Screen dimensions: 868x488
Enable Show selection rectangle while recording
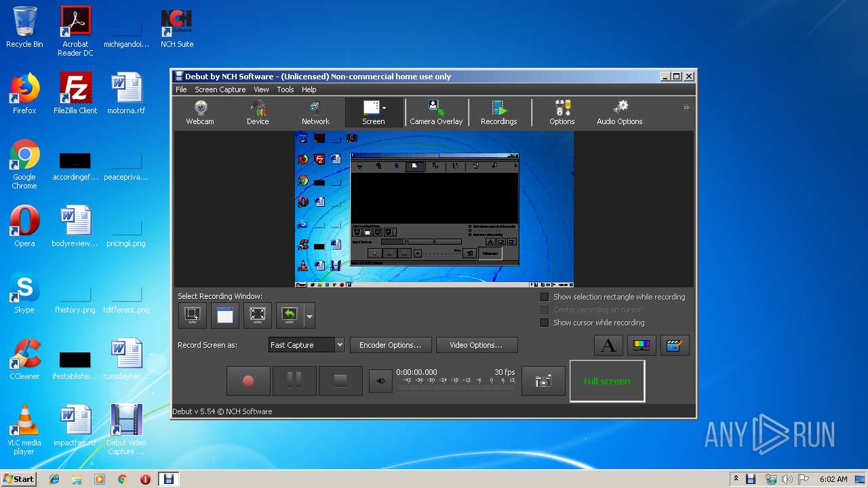click(x=612, y=297)
